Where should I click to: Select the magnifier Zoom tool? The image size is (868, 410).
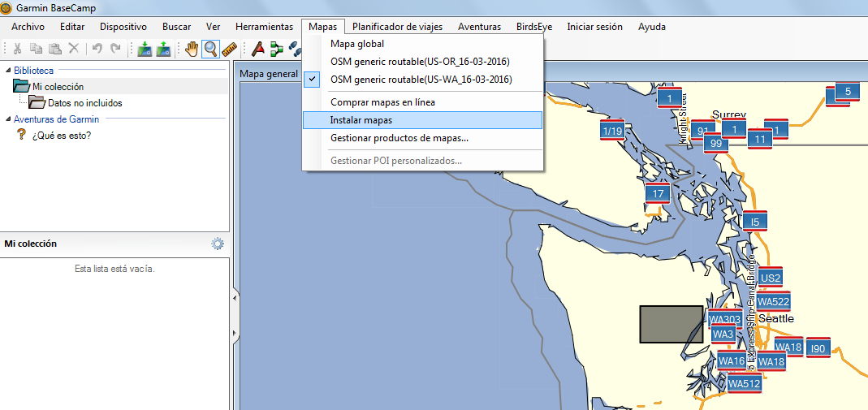tap(210, 49)
